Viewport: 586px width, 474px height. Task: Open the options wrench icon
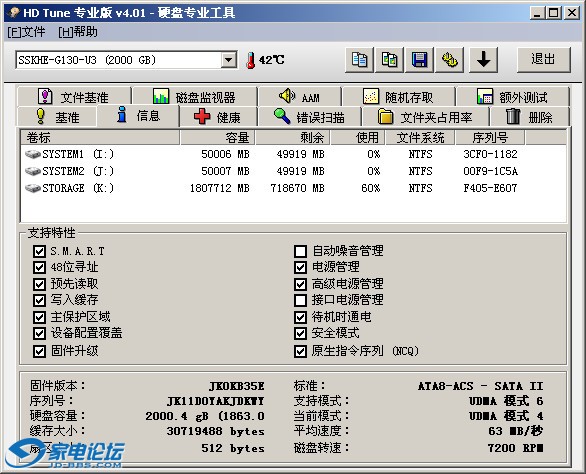[450, 60]
